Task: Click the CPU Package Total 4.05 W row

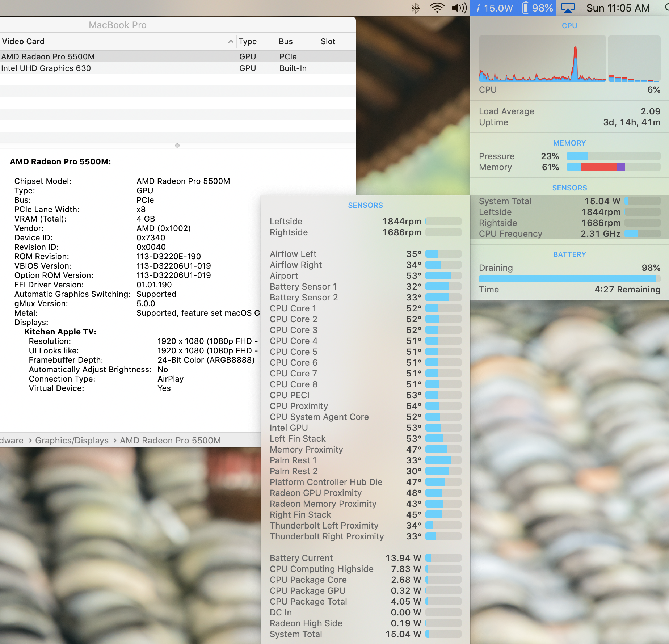Action: pos(365,601)
